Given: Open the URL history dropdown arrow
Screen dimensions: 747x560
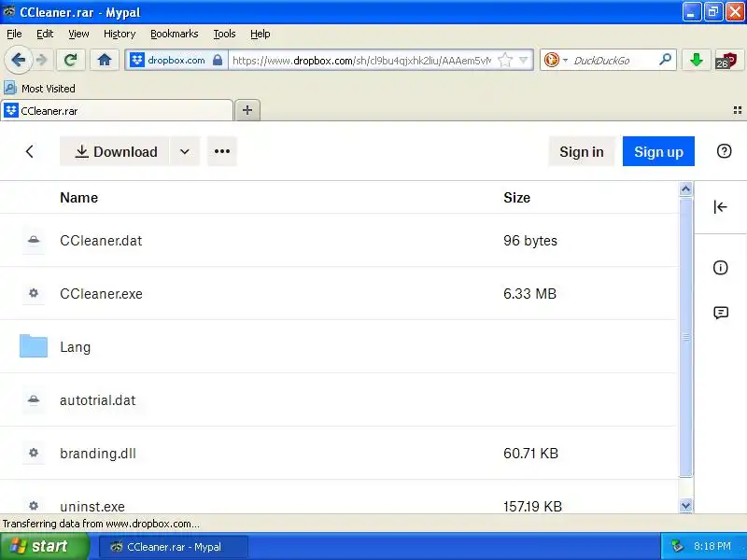Looking at the screenshot, I should click(523, 60).
